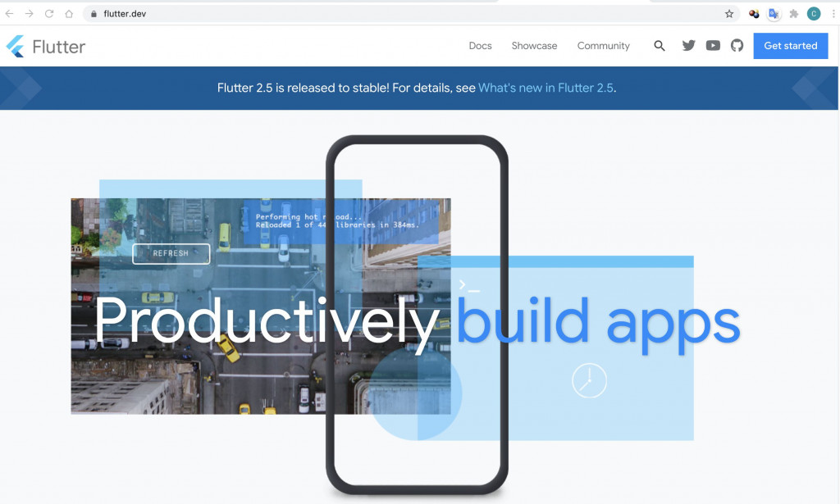Viewport: 840px width, 504px height.
Task: Reload the page with the refresh icon
Action: click(48, 14)
